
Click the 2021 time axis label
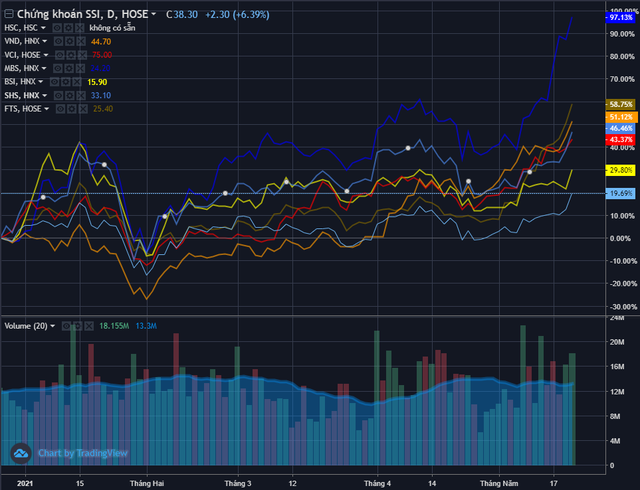(25, 483)
